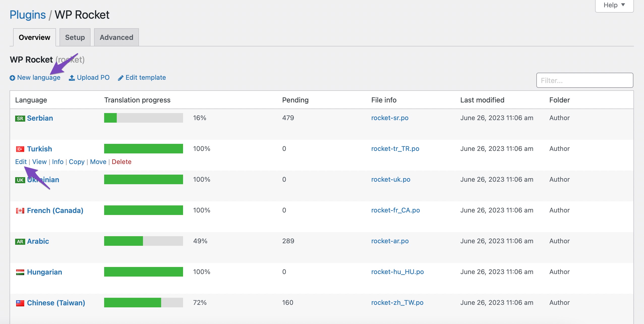644x324 pixels.
Task: Click the Arabic 49% progress bar
Action: click(143, 241)
